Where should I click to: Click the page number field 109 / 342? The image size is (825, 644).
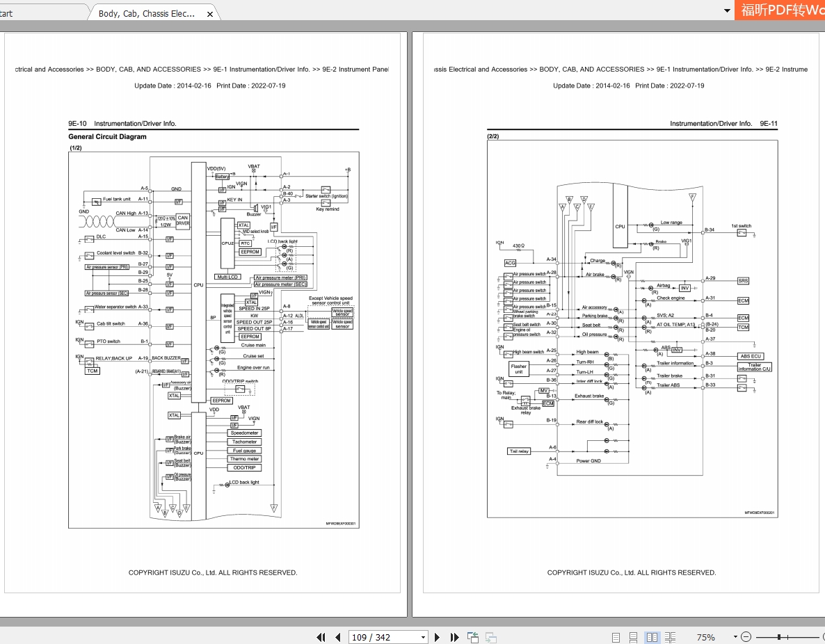383,637
